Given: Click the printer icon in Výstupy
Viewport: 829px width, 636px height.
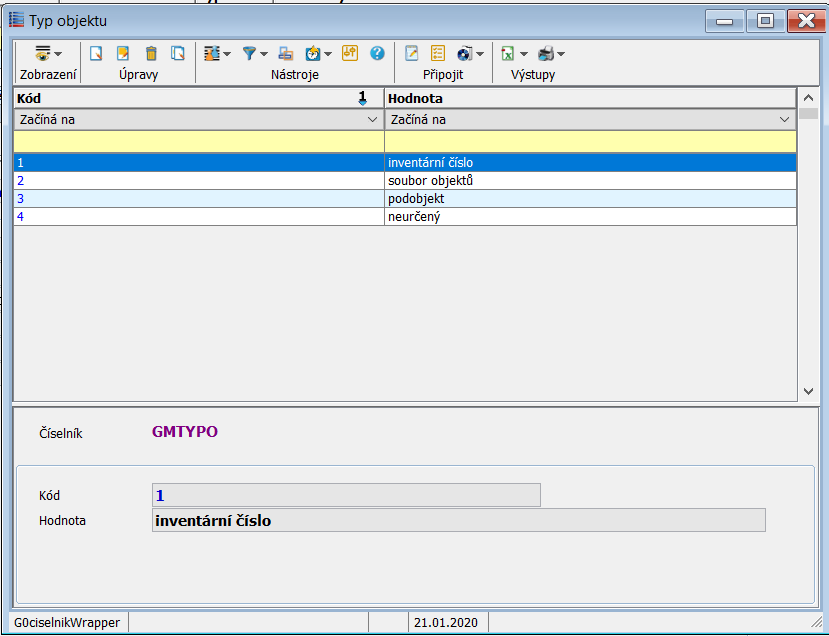Looking at the screenshot, I should (545, 53).
